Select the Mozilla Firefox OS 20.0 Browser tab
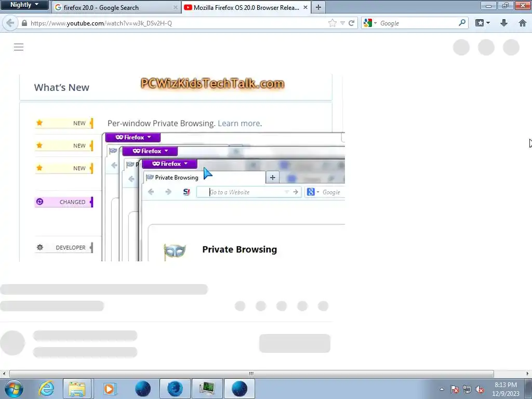This screenshot has height=399, width=532. click(246, 7)
